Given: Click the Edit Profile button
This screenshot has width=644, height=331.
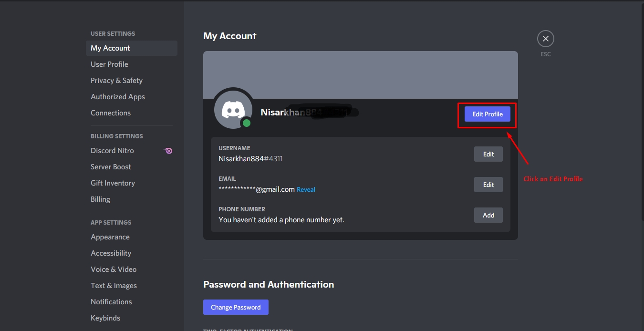Looking at the screenshot, I should tap(487, 114).
